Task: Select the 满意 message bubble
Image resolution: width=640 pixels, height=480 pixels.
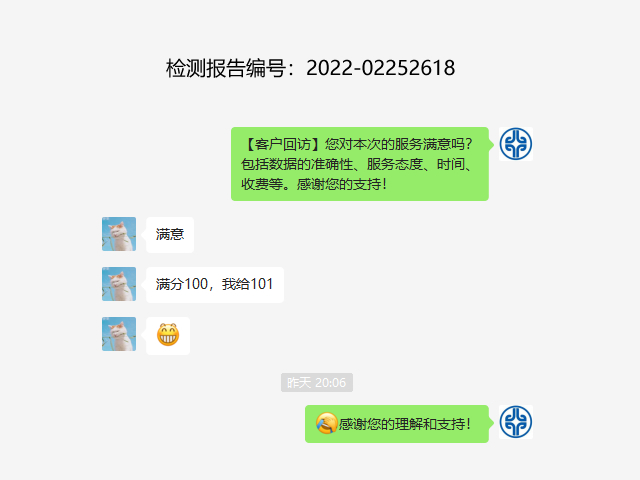Action: point(170,235)
